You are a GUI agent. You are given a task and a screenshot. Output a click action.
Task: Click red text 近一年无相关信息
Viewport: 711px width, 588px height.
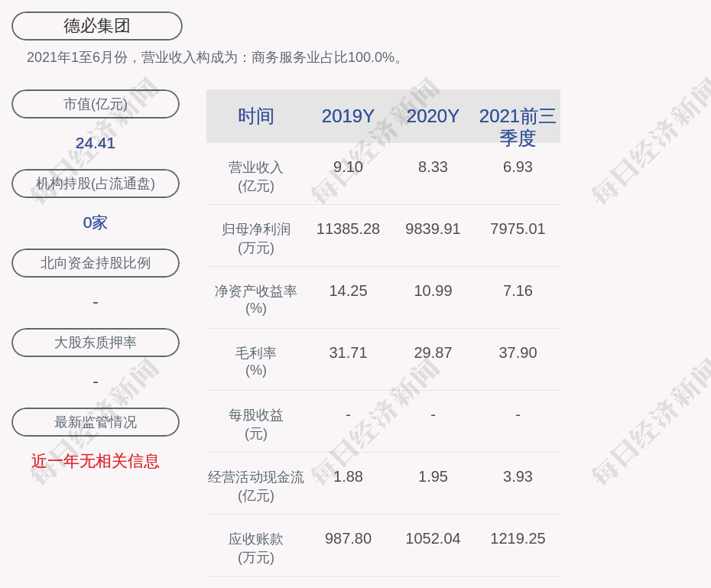pos(96,461)
